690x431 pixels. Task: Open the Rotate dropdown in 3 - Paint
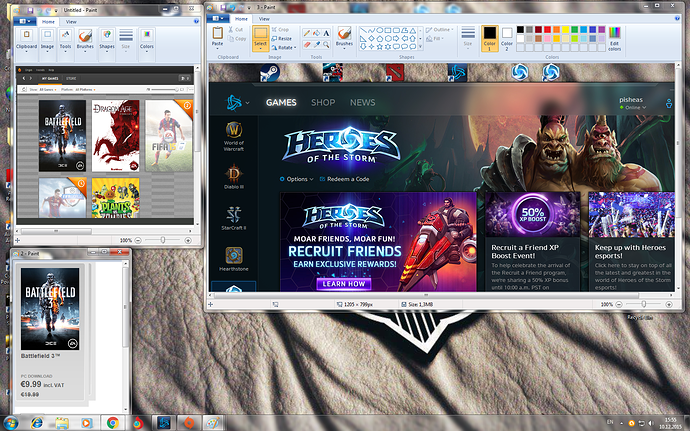(284, 47)
